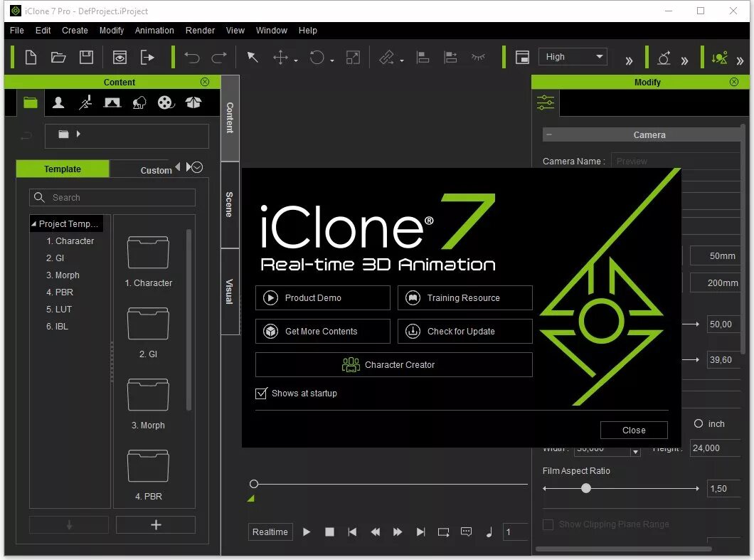Expand hidden toolbar items after the quality dropdown

pos(629,61)
